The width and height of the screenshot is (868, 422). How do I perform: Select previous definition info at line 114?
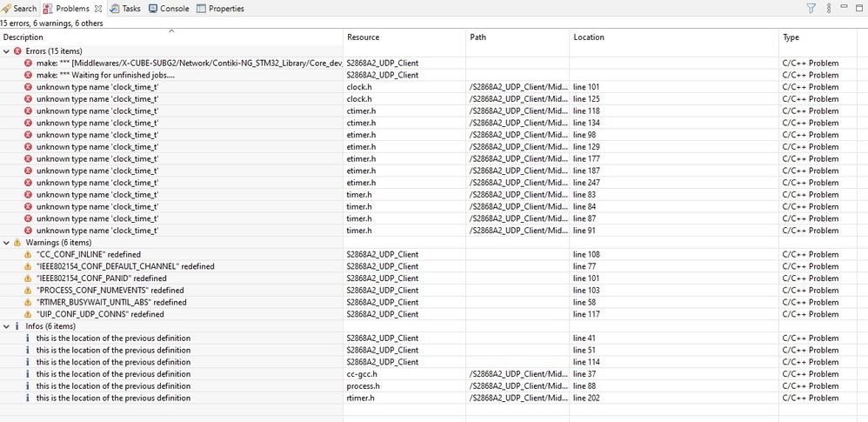tap(113, 362)
